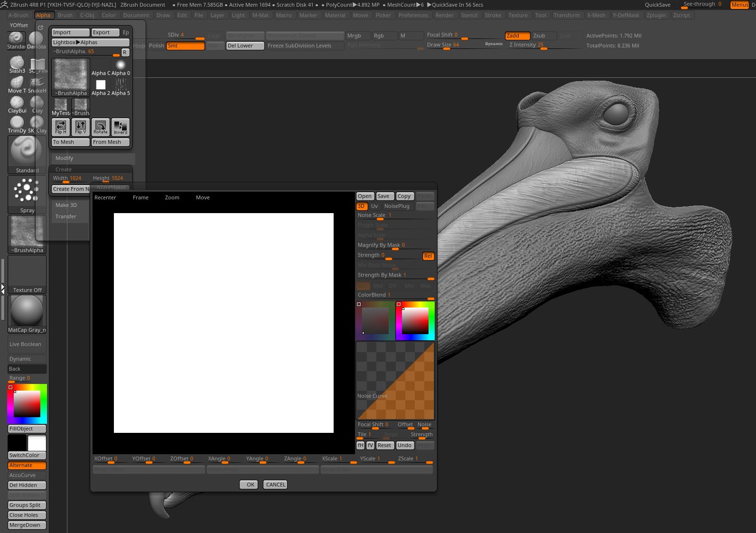
Task: Click the Del Lower button
Action: [245, 46]
